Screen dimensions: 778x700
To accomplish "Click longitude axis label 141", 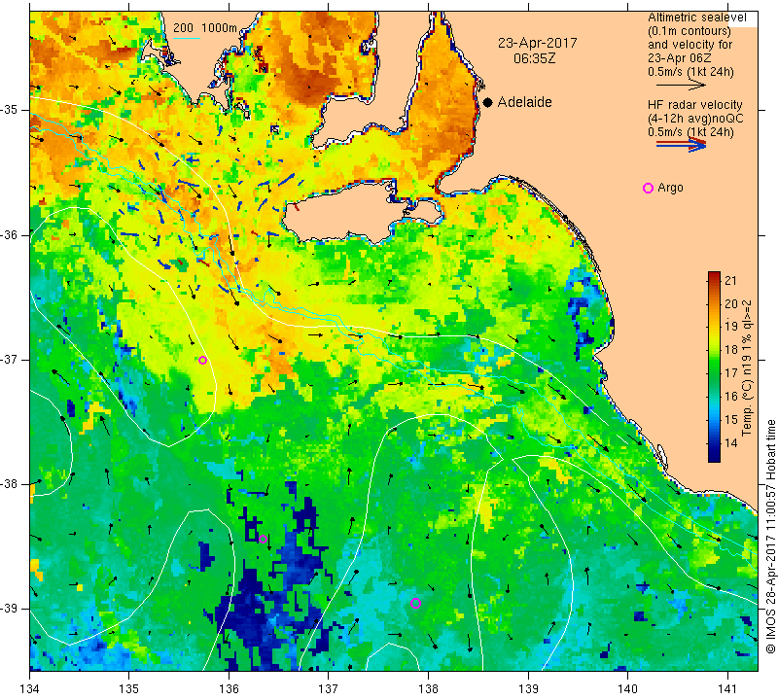I will tap(727, 688).
